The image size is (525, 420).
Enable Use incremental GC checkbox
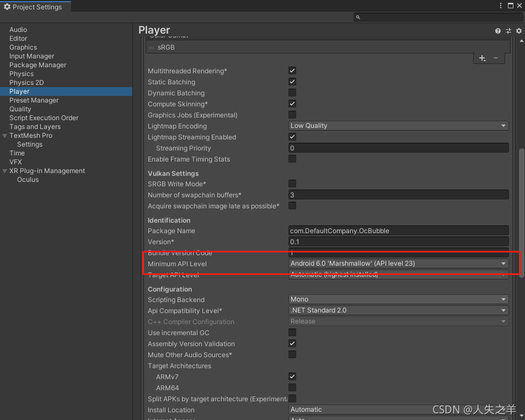292,333
